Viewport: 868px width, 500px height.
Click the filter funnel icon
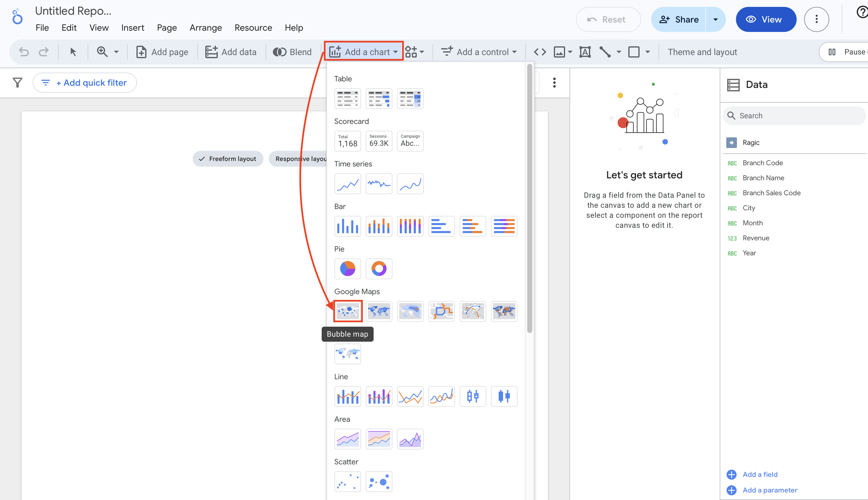point(17,82)
